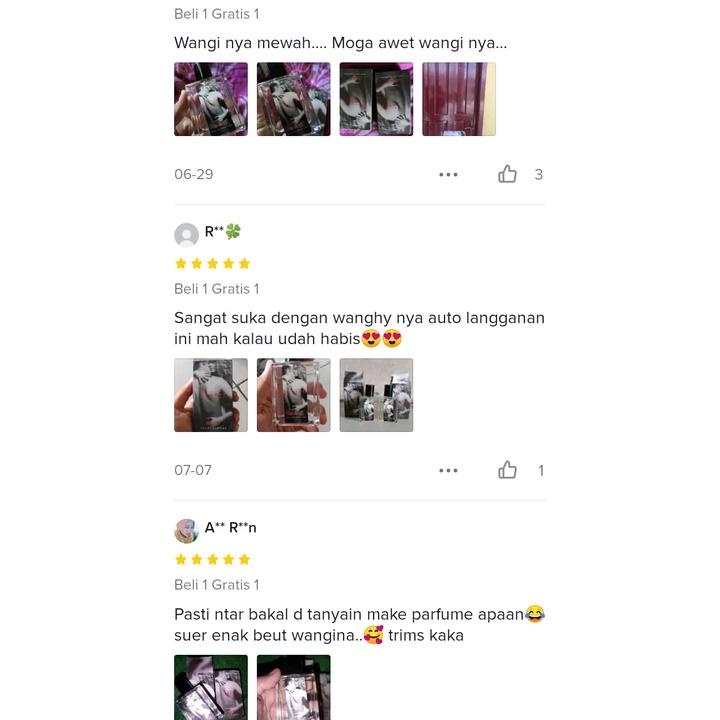The height and width of the screenshot is (720, 720).
Task: Open second photo in the Sangat suka review
Action: point(293,395)
